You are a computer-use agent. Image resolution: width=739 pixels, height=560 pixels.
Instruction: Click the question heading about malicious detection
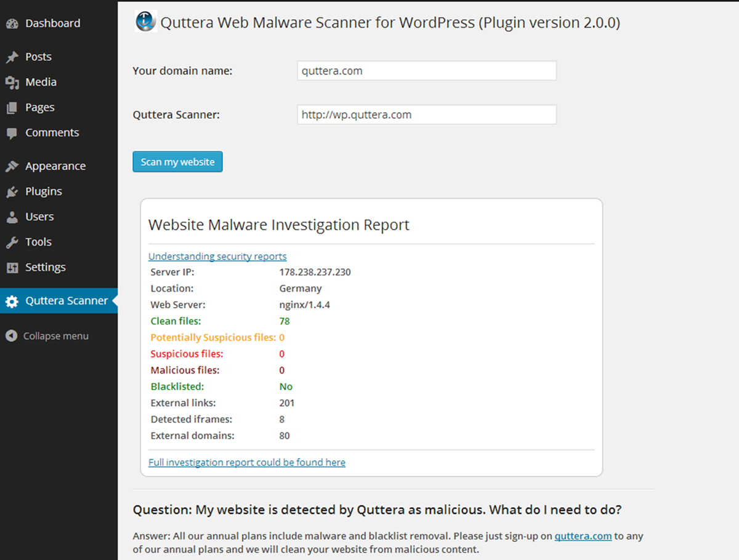377,510
